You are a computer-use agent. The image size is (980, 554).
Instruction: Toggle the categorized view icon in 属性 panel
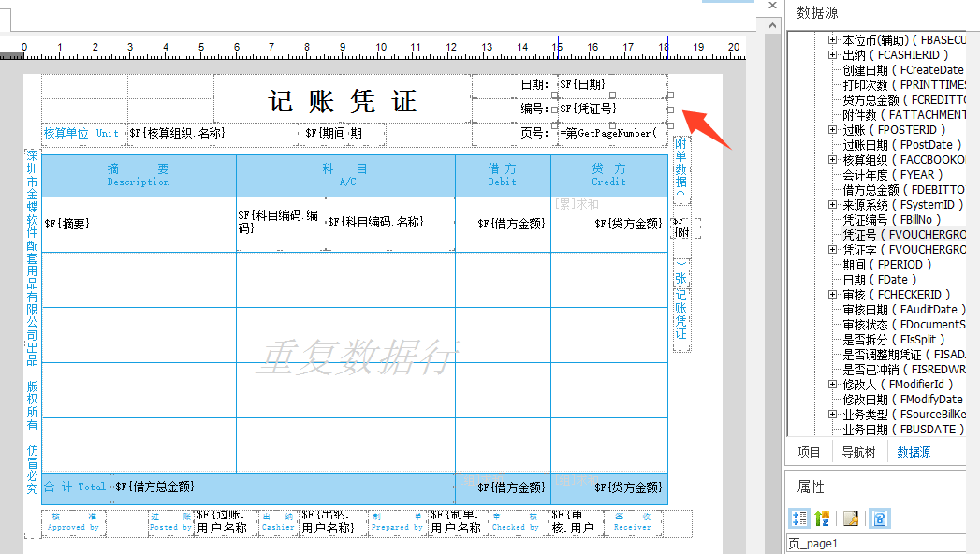click(800, 518)
